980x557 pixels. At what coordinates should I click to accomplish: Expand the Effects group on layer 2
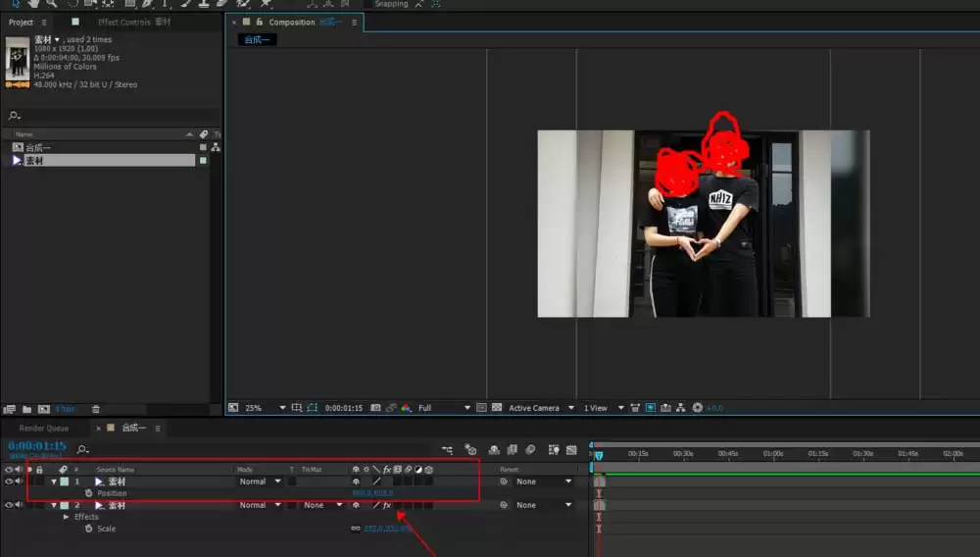67,517
